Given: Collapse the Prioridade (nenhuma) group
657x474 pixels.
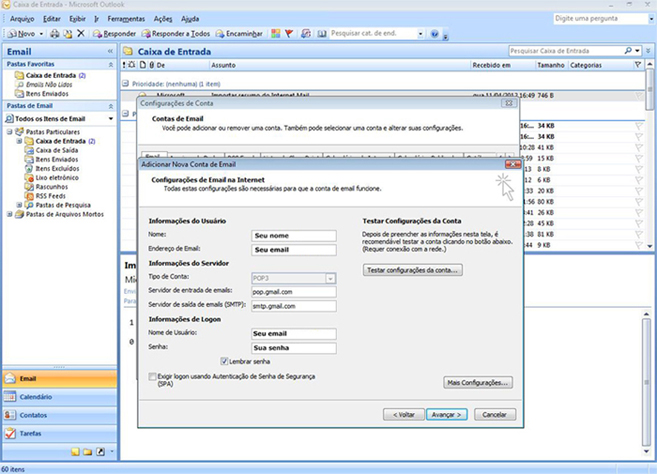Looking at the screenshot, I should pos(125,84).
